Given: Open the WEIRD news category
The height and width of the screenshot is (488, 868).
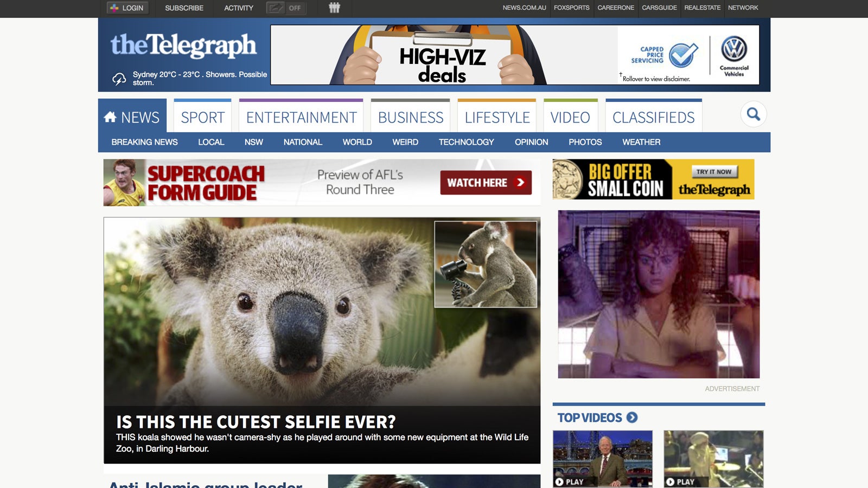Looking at the screenshot, I should (x=404, y=142).
